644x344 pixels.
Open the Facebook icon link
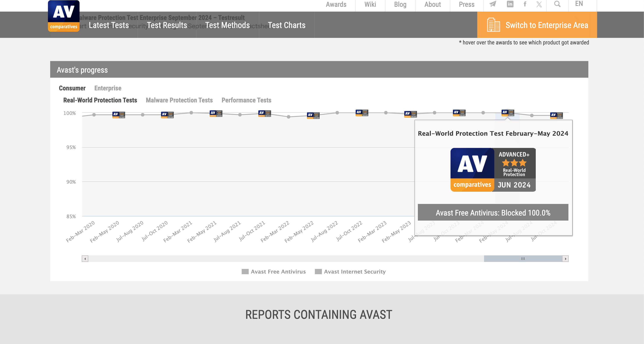pyautogui.click(x=525, y=4)
